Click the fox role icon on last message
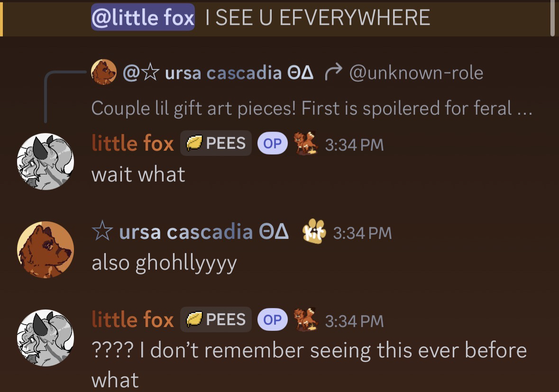559x392 pixels. 305,320
